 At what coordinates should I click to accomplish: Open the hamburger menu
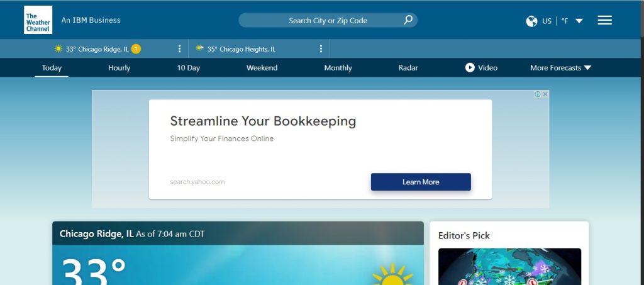point(604,20)
